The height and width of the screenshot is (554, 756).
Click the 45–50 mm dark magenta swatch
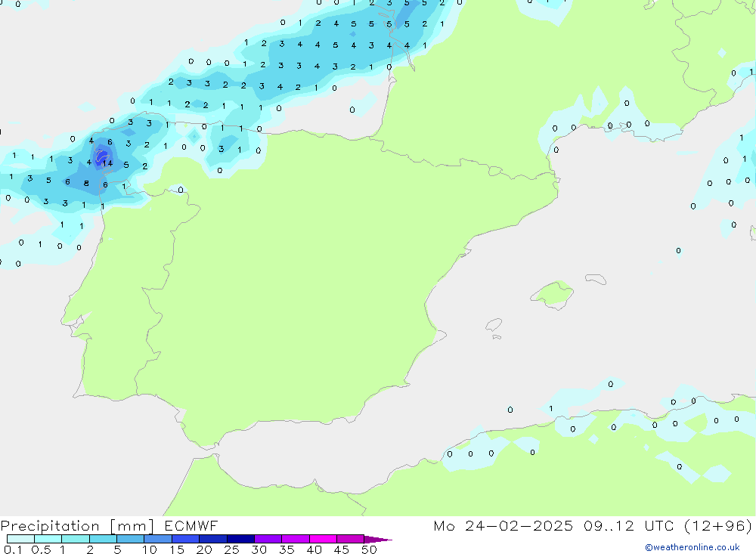click(x=351, y=539)
